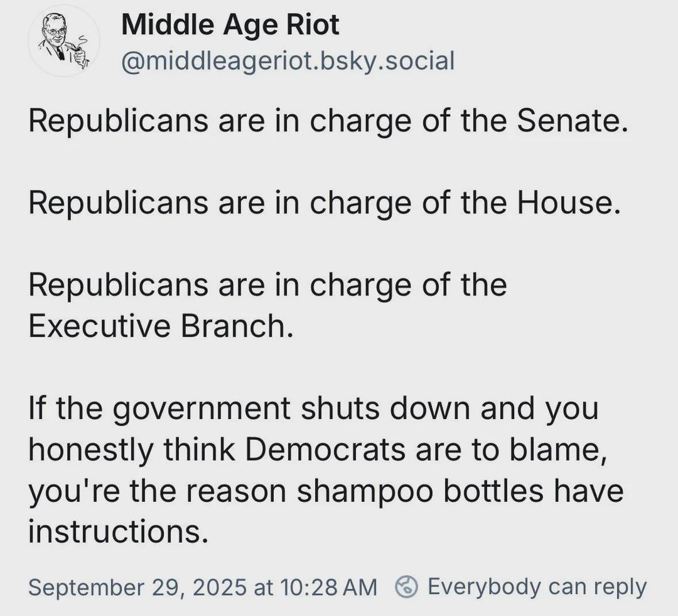Open the @middleageriot.bsky.social handle link

(287, 61)
